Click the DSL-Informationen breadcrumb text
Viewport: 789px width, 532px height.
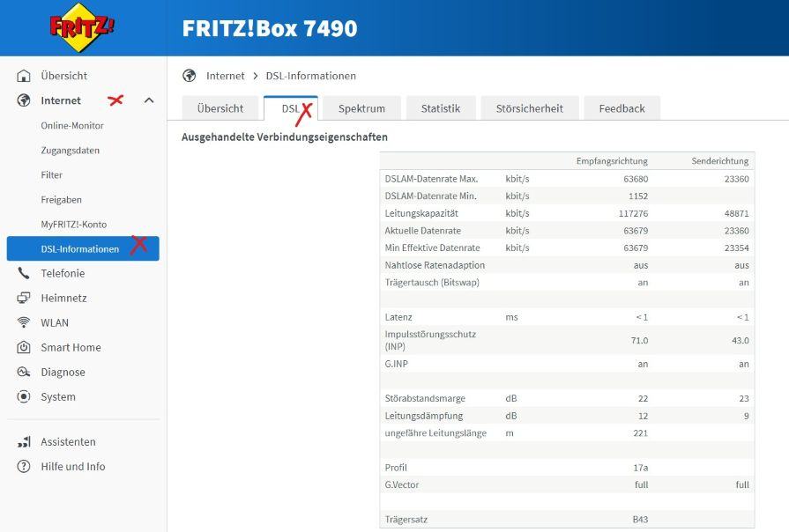tap(310, 76)
